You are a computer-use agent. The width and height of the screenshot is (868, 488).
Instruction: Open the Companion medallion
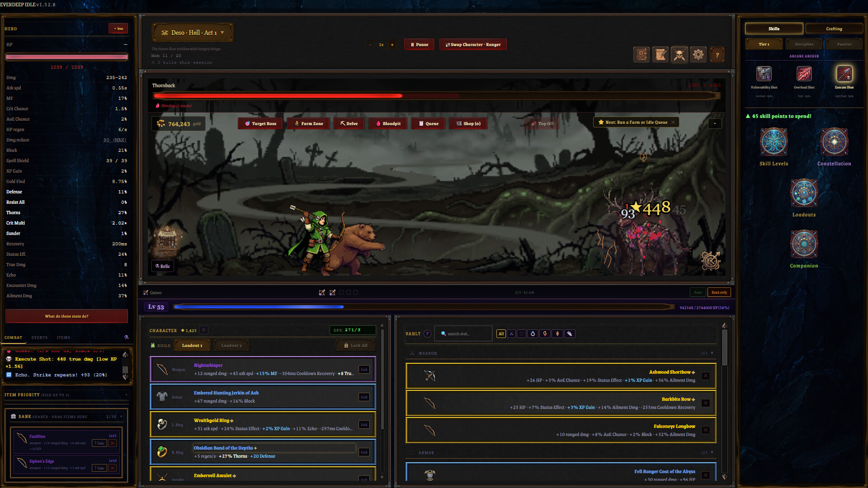(x=804, y=244)
